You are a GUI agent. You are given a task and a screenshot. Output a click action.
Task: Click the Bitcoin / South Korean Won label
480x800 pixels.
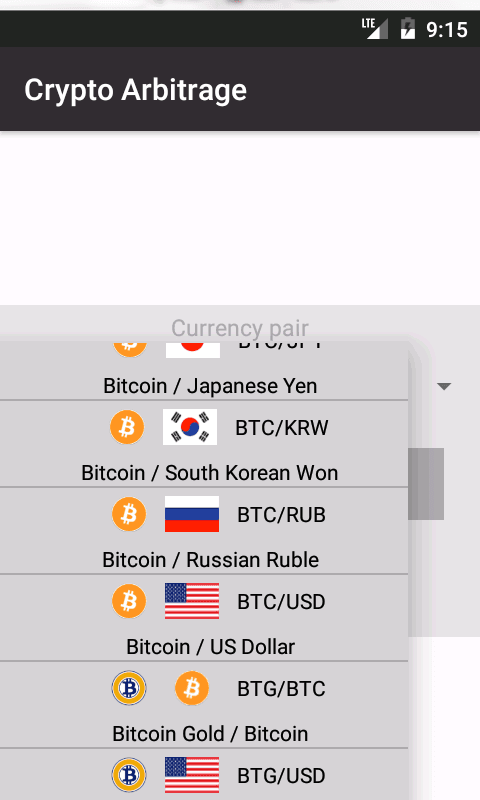click(x=210, y=473)
